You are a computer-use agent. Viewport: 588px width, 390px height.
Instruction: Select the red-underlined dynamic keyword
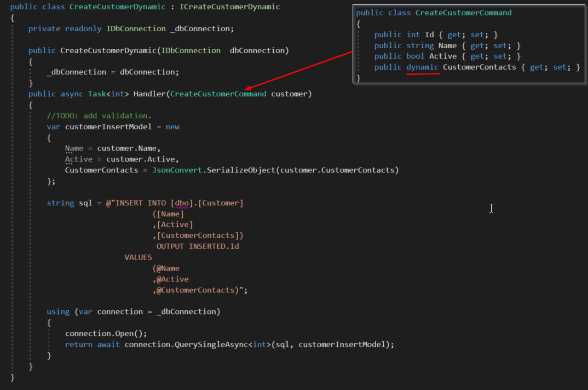(x=423, y=66)
